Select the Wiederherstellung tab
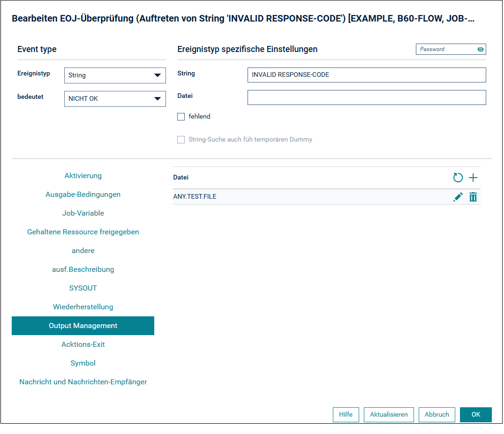This screenshot has width=504, height=434. 83,307
